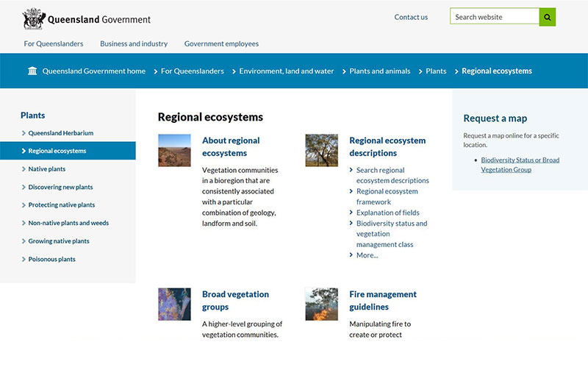Open Native plants sidebar item
Viewport: 588px width, 392px height.
click(x=46, y=169)
